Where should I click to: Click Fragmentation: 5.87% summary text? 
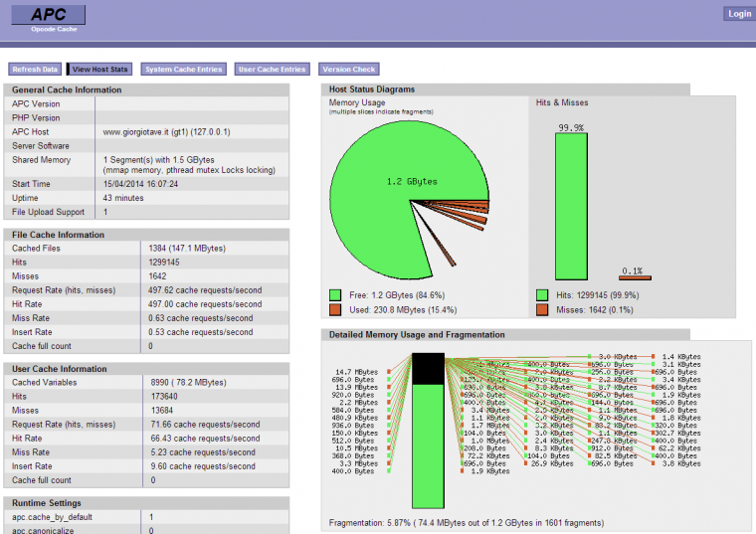[x=467, y=523]
